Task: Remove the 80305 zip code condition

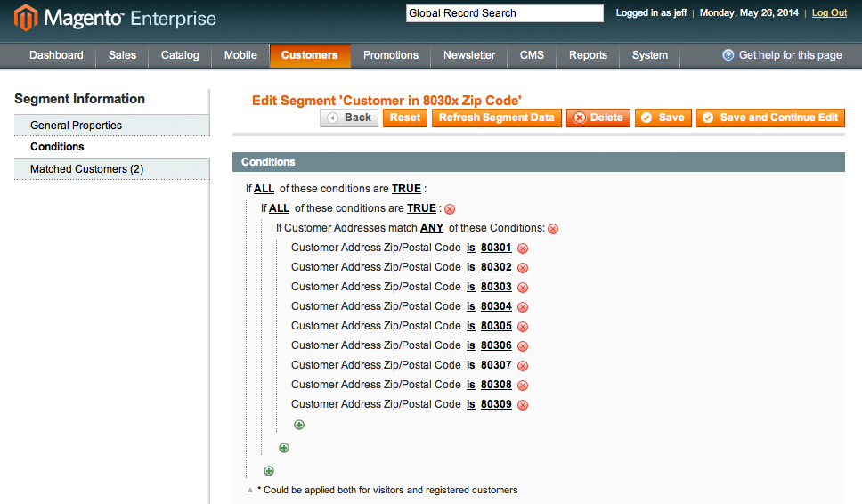Action: [x=523, y=327]
